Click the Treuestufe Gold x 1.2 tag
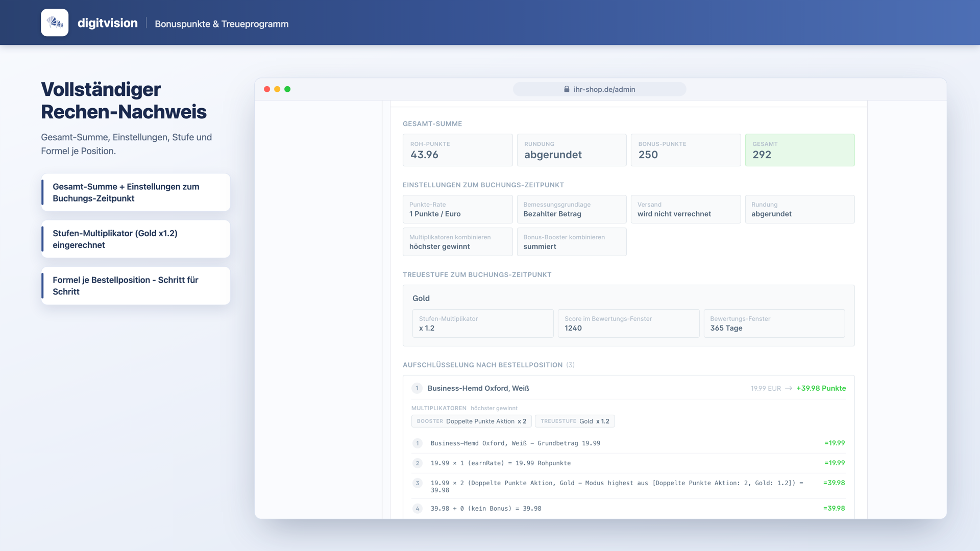980x551 pixels. (575, 421)
